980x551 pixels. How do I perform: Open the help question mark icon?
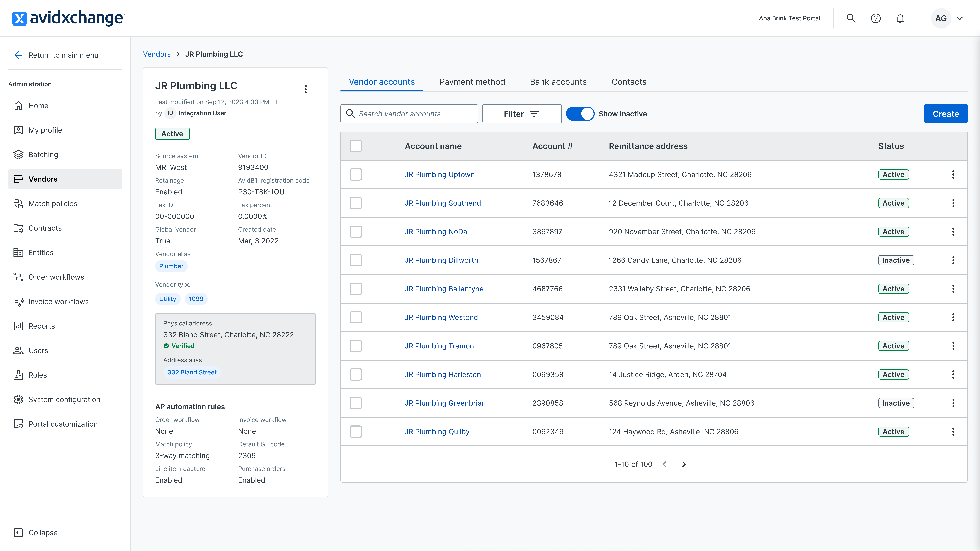coord(876,18)
